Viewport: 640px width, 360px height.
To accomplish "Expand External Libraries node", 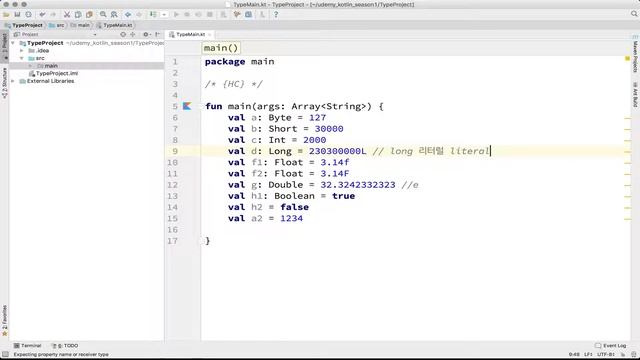I will point(13,81).
